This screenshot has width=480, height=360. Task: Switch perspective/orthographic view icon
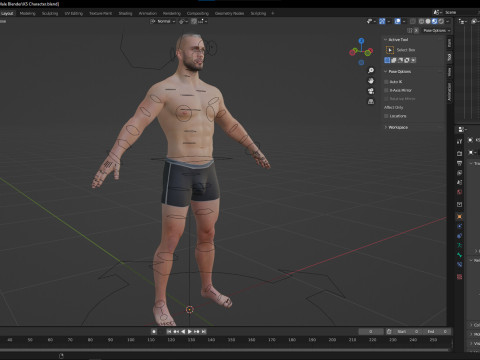pyautogui.click(x=371, y=101)
